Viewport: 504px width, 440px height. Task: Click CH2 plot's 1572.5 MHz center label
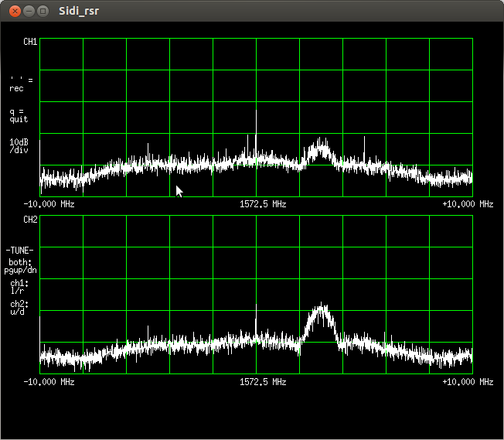[x=263, y=382]
